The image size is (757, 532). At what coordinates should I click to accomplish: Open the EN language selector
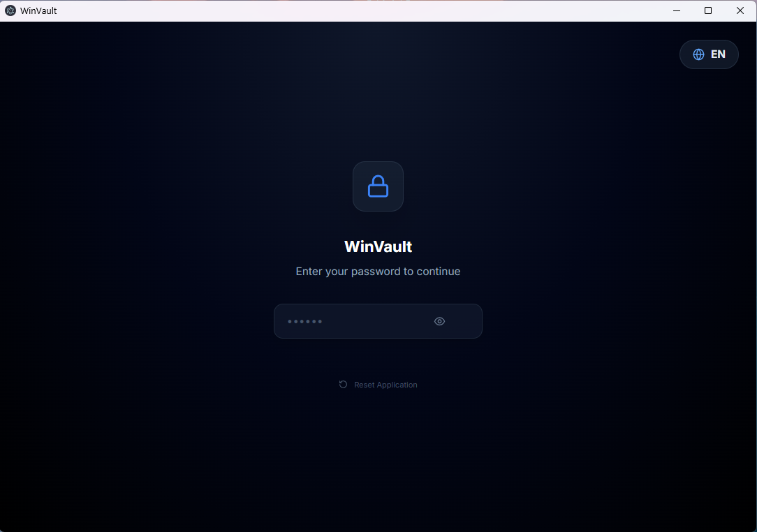[709, 54]
